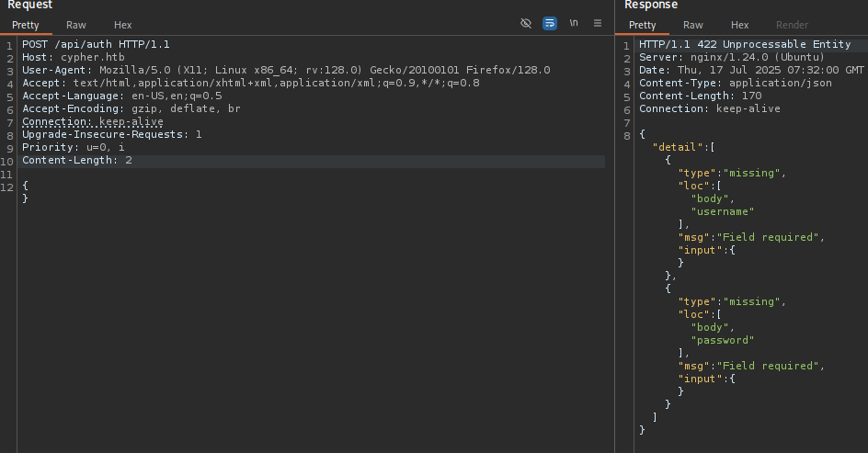Click the POST /api/auth request line
The image size is (868, 453).
point(96,44)
